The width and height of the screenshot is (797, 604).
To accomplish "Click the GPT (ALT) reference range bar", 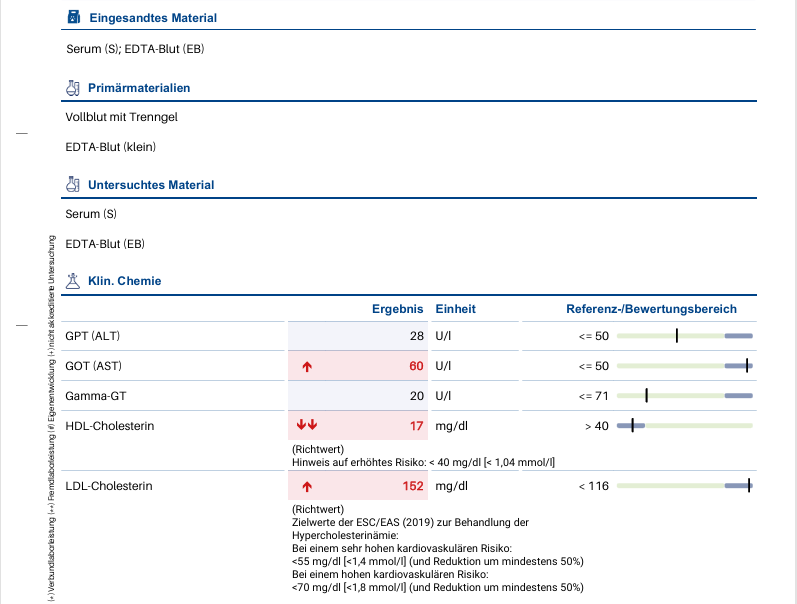I will tap(684, 336).
